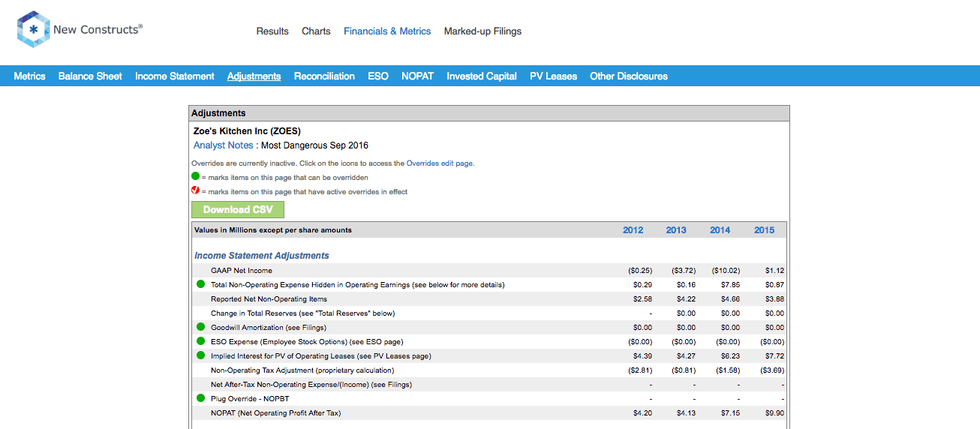The image size is (980, 429).
Task: Open the Charts menu item
Action: point(316,31)
